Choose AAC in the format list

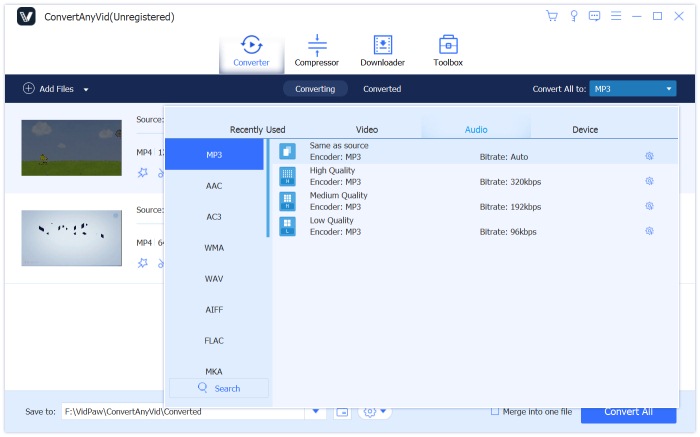pyautogui.click(x=214, y=186)
